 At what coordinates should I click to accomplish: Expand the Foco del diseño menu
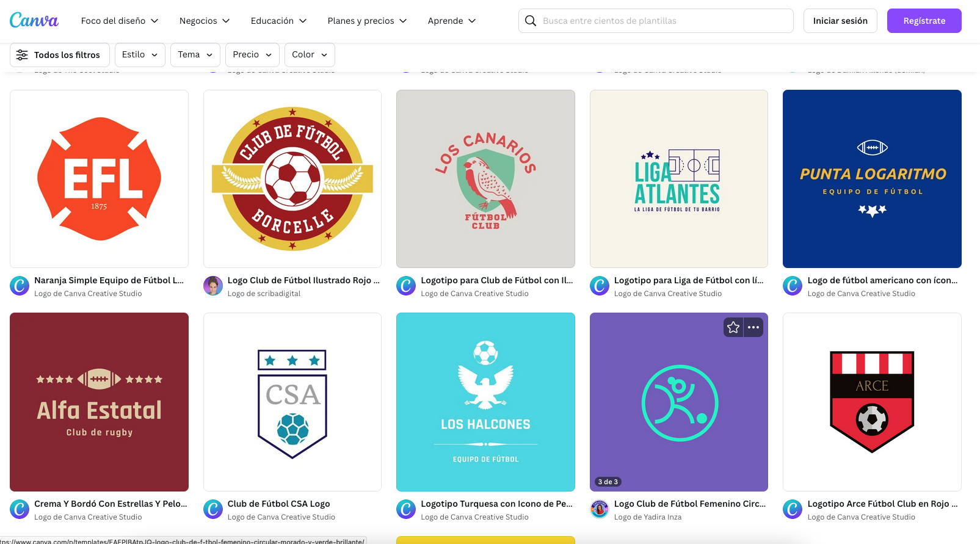120,21
